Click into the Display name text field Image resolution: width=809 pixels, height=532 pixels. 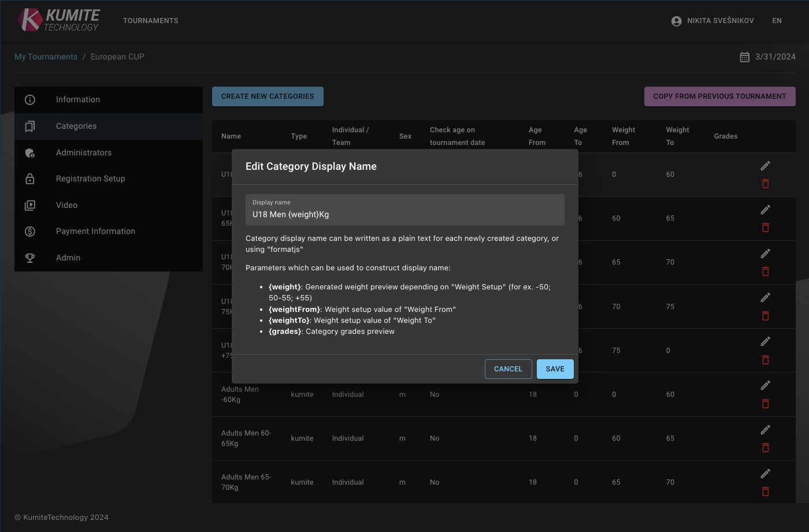(404, 214)
